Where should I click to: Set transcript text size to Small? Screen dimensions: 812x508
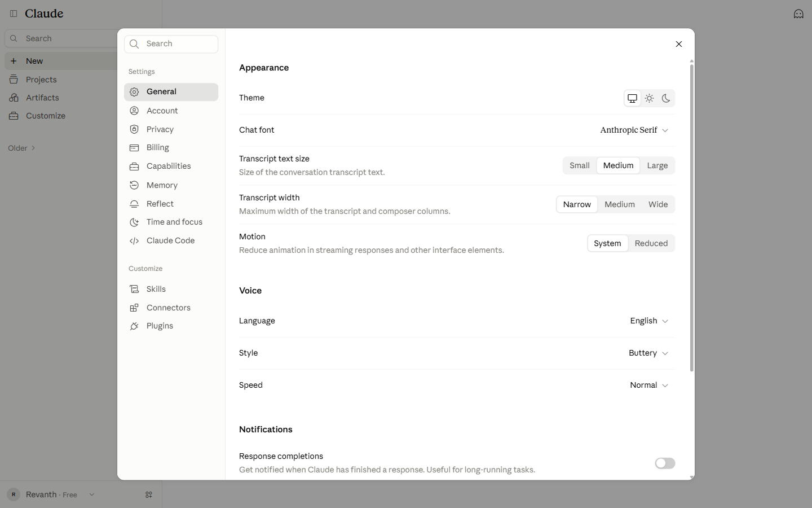coord(580,165)
